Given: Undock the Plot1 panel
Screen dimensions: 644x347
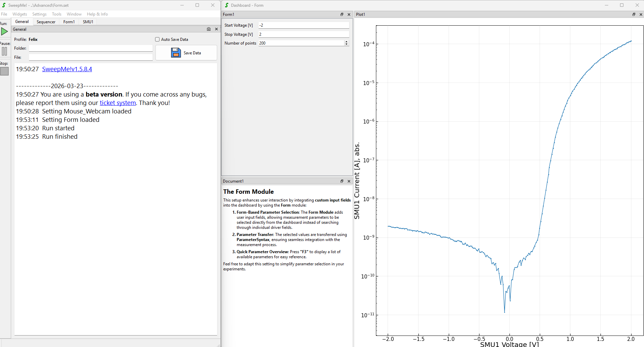Looking at the screenshot, I should click(634, 15).
